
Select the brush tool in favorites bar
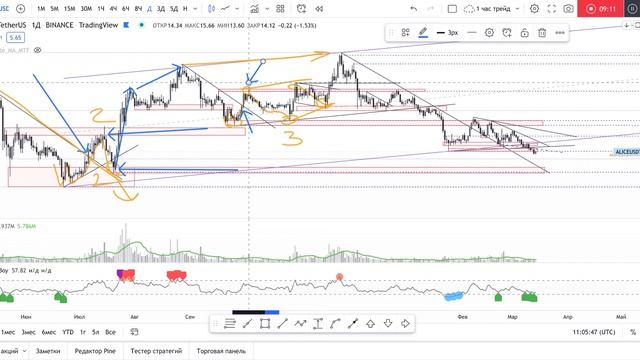pos(247,324)
